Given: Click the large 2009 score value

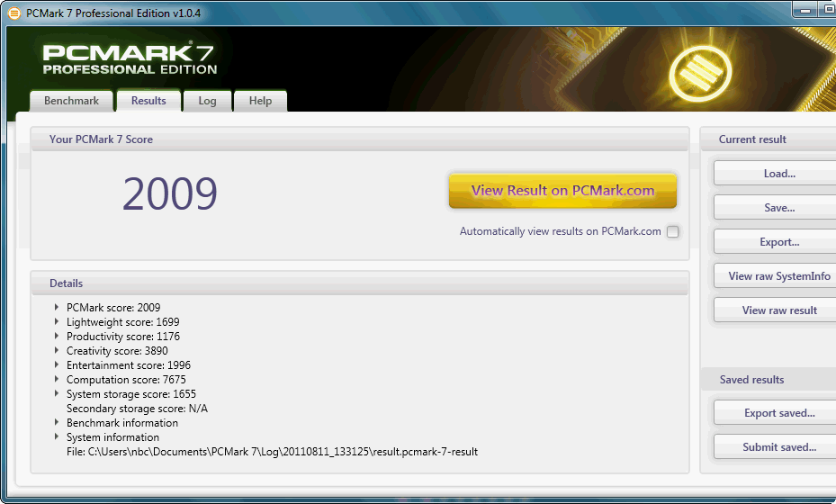Looking at the screenshot, I should pos(170,193).
